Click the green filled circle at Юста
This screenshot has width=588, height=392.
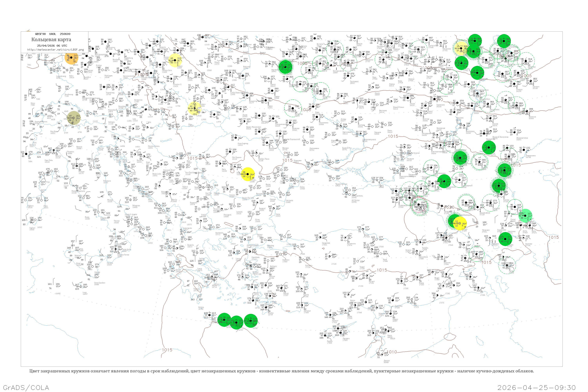[x=489, y=148]
